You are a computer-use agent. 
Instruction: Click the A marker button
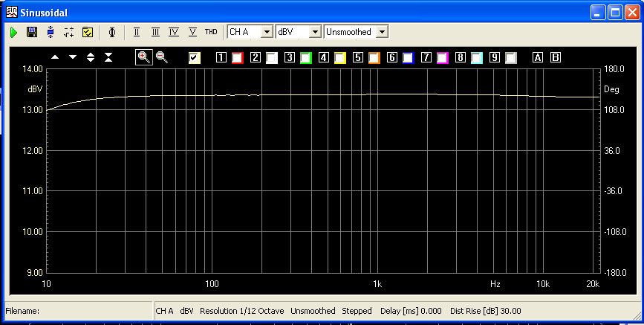point(539,57)
